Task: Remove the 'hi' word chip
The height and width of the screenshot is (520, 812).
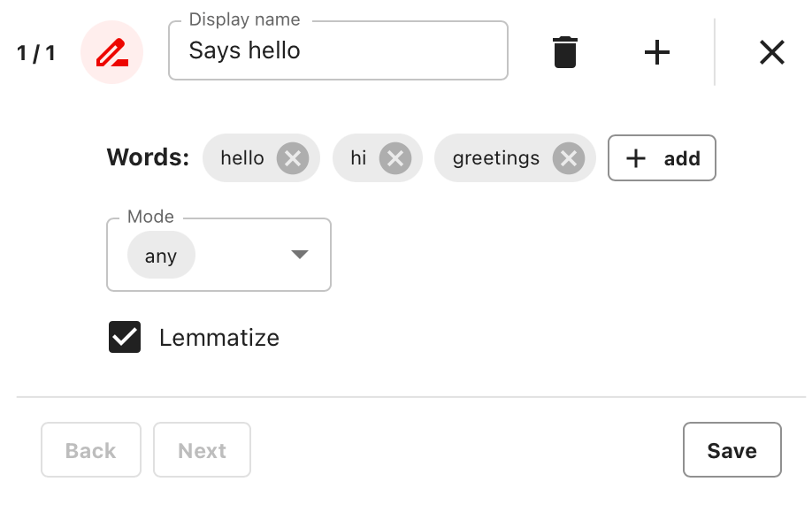Action: (x=395, y=158)
